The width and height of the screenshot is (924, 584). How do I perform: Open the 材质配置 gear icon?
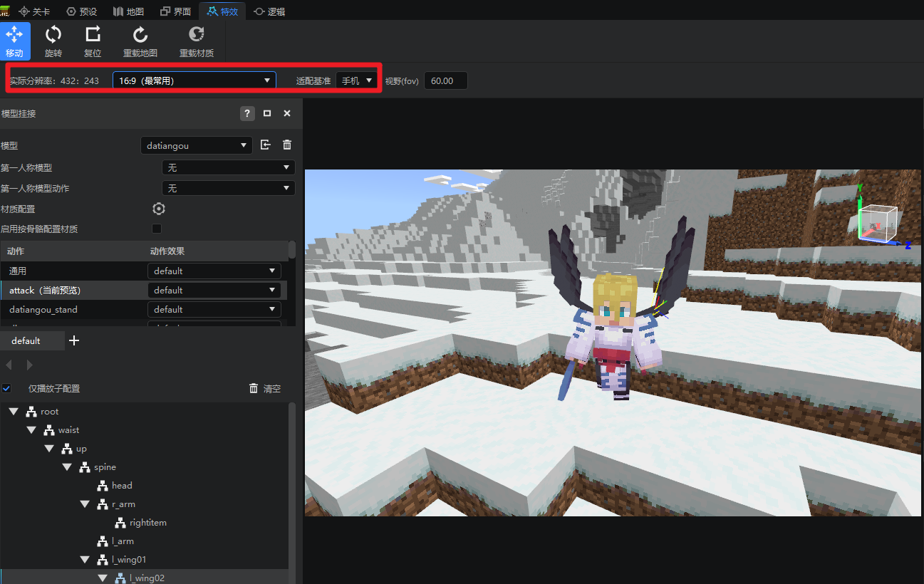pos(159,209)
